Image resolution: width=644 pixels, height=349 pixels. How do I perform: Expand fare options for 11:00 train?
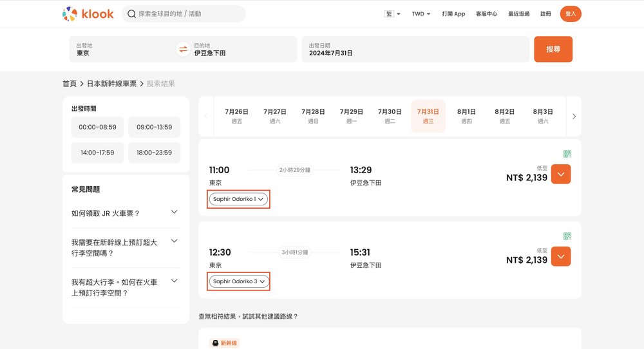pos(561,174)
